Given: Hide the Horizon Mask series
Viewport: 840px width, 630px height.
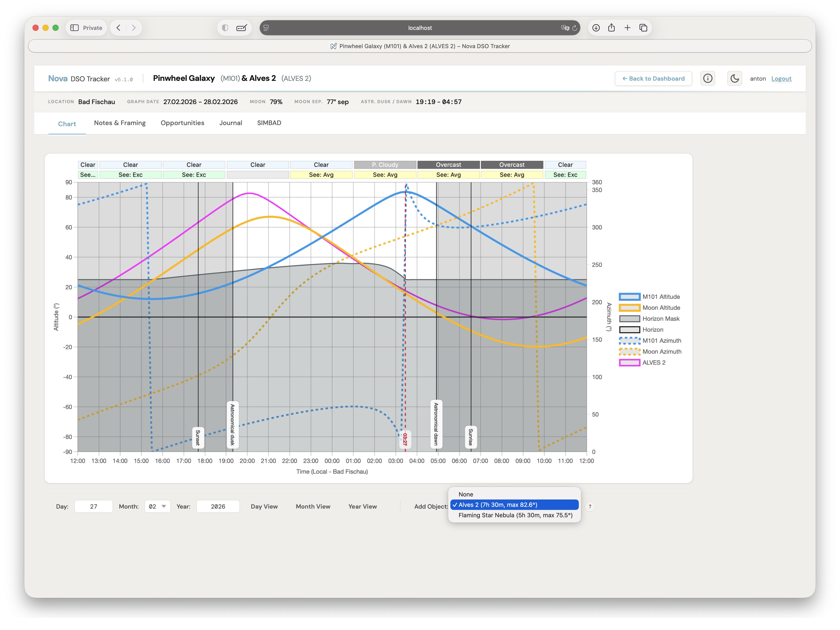Looking at the screenshot, I should pyautogui.click(x=661, y=319).
